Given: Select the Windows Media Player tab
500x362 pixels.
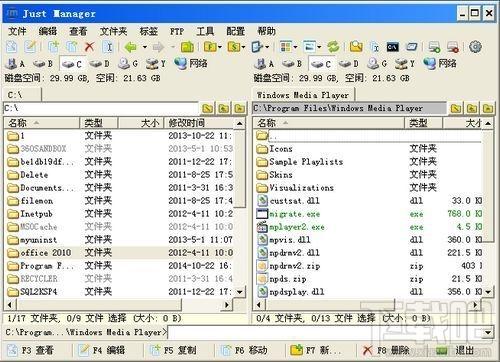Looking at the screenshot, I should tap(303, 95).
